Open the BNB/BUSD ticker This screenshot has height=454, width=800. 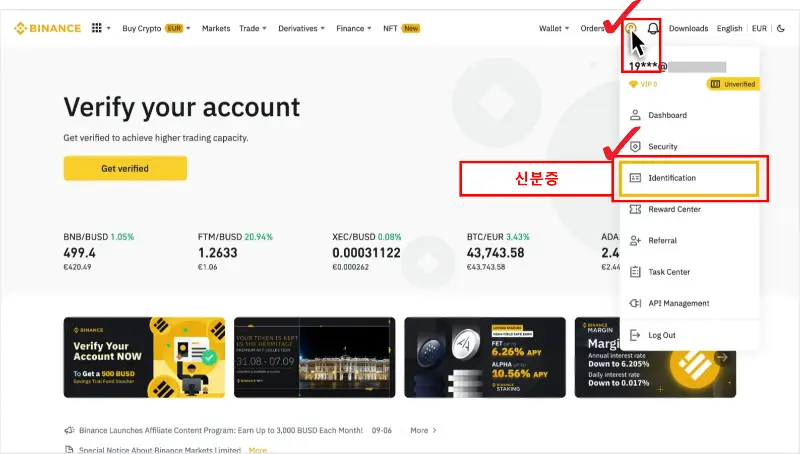point(99,251)
